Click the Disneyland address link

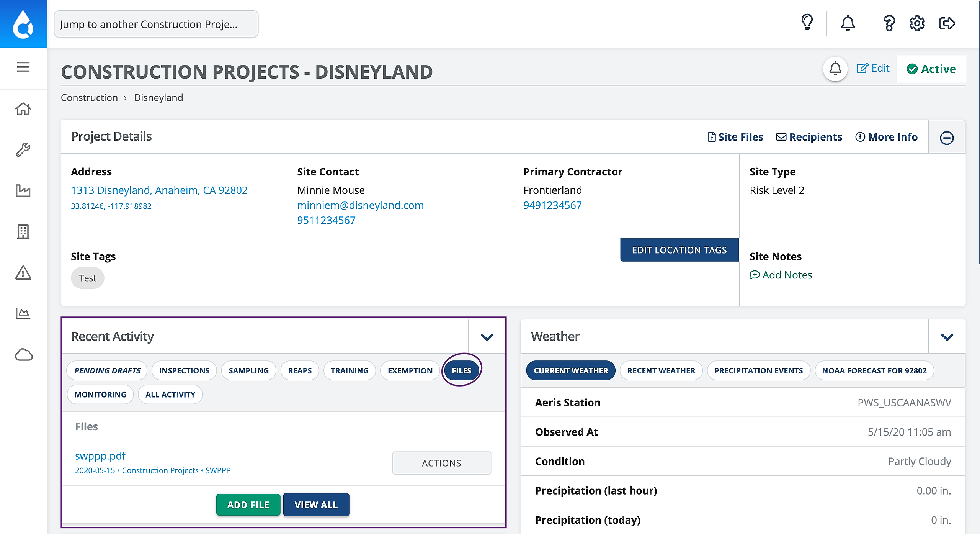[159, 190]
